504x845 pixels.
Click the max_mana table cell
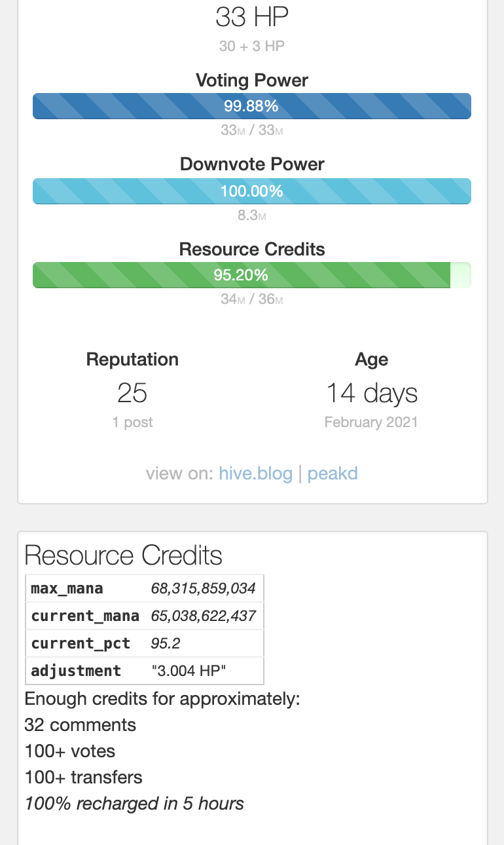click(x=85, y=588)
